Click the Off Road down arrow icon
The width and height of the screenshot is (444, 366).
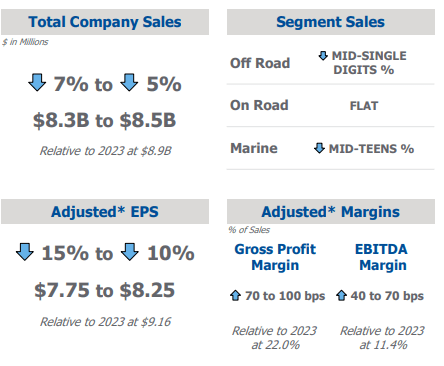[323, 56]
